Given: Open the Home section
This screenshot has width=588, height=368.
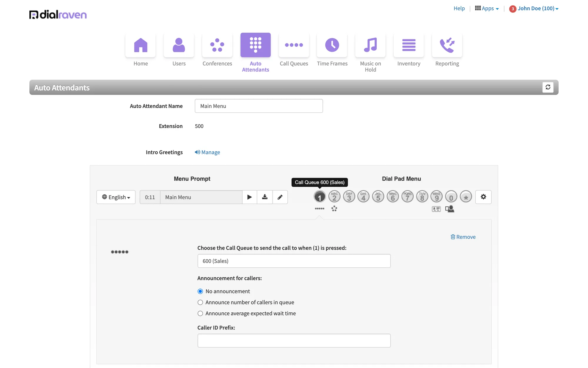Looking at the screenshot, I should point(141,45).
